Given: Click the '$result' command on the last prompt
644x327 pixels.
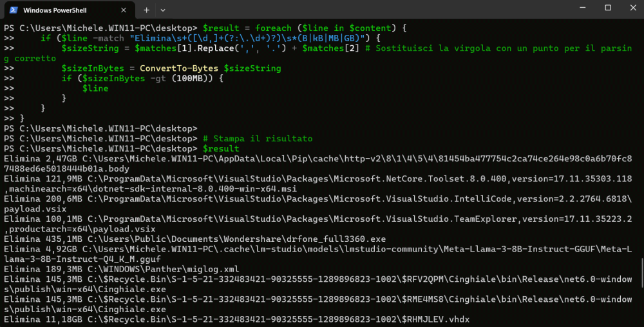Looking at the screenshot, I should click(221, 148).
